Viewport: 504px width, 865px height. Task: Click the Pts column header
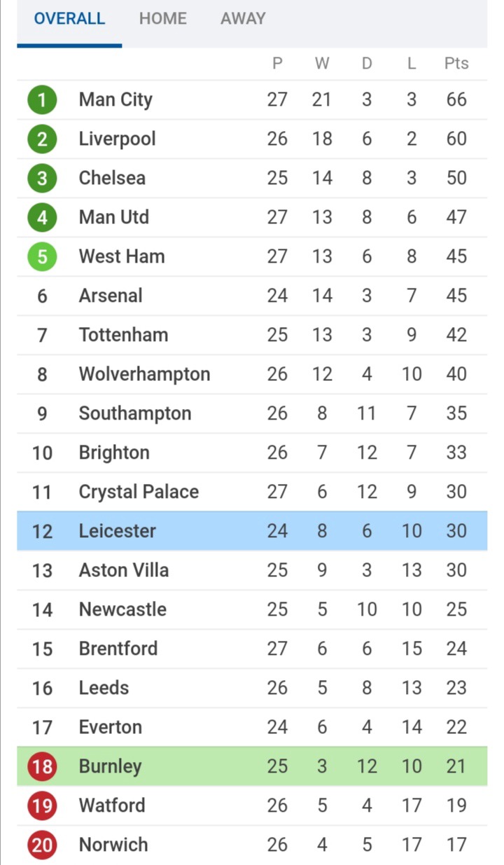click(456, 63)
